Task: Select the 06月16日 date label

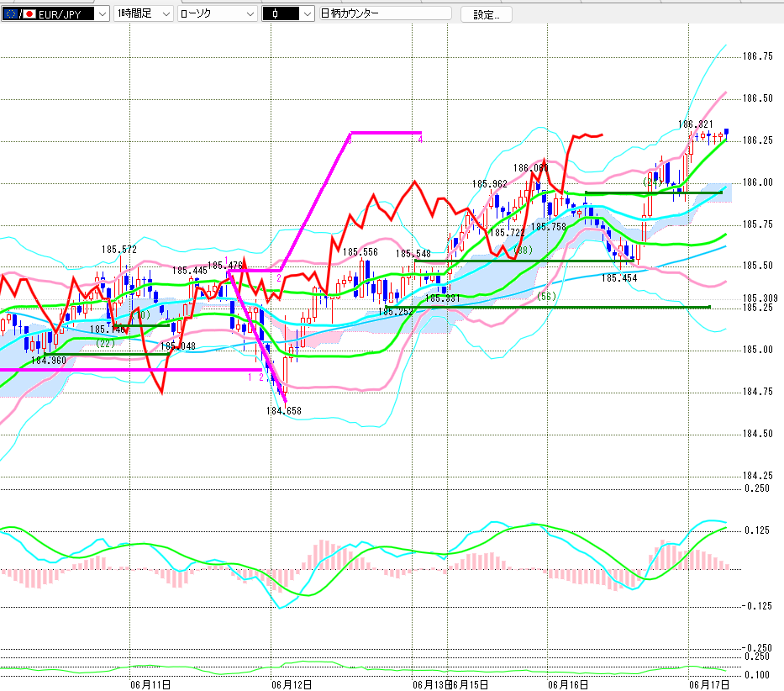Action: [x=567, y=684]
